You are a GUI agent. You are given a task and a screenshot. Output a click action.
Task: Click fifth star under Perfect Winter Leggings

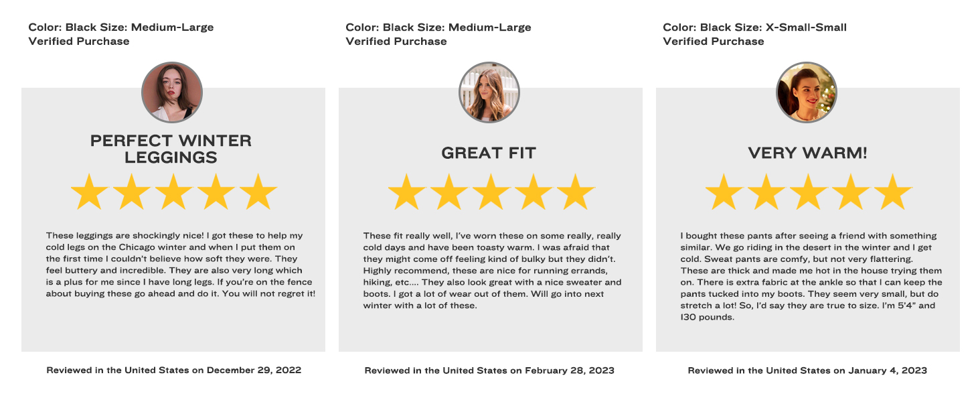point(258,192)
